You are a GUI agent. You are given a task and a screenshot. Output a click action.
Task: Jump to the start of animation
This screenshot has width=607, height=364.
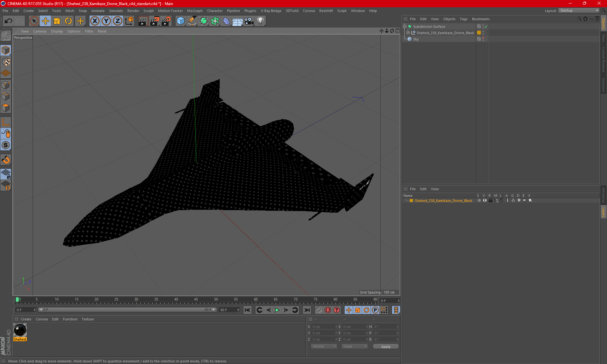248,310
